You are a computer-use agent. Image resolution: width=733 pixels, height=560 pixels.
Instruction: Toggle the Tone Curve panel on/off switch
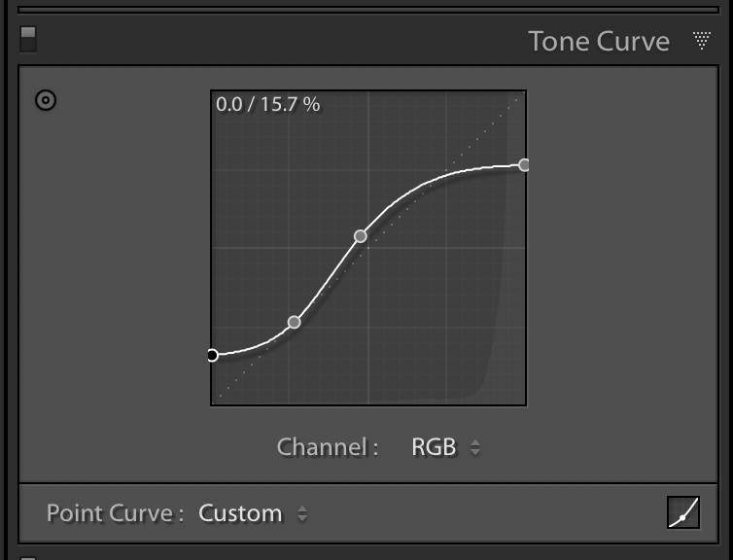tap(28, 39)
